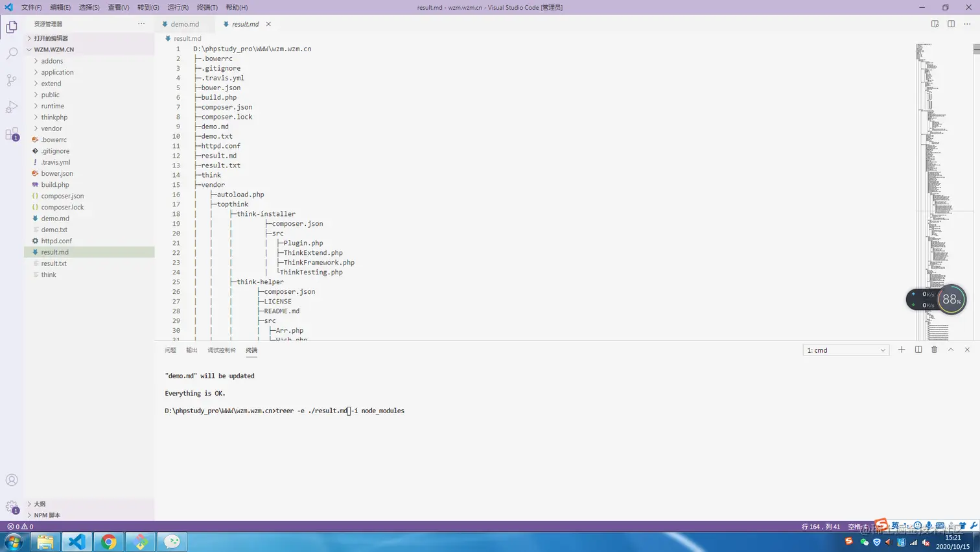Expand the application folder
Screen dimensions: 980x552
point(89,72)
